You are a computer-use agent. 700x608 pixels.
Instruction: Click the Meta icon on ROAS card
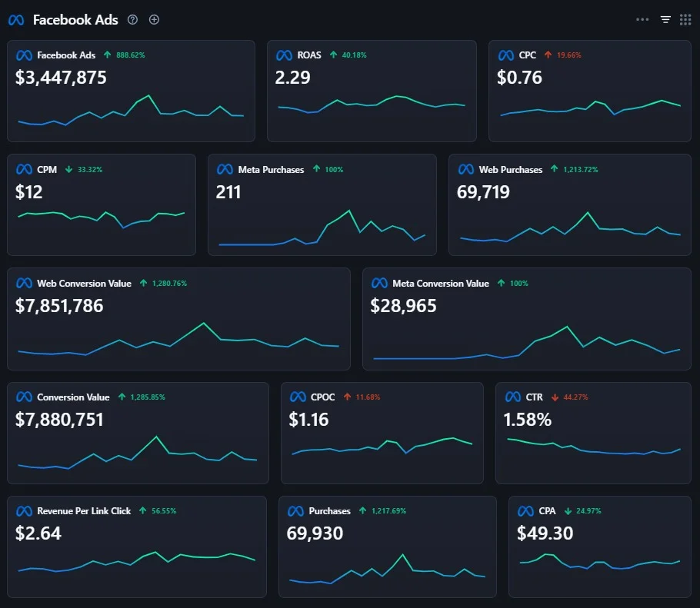(285, 55)
